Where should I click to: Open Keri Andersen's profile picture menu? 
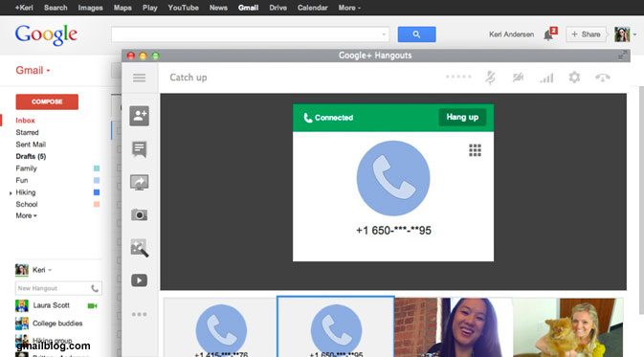pos(622,34)
